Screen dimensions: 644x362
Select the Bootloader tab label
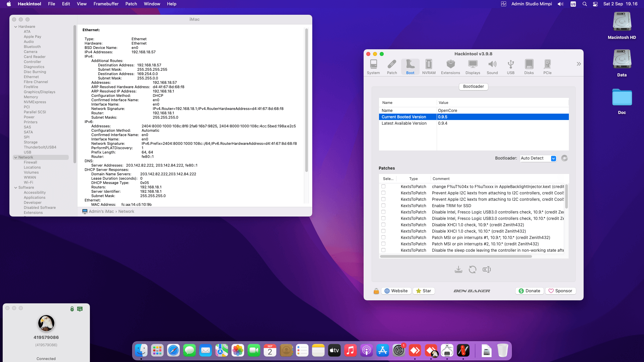(x=473, y=86)
